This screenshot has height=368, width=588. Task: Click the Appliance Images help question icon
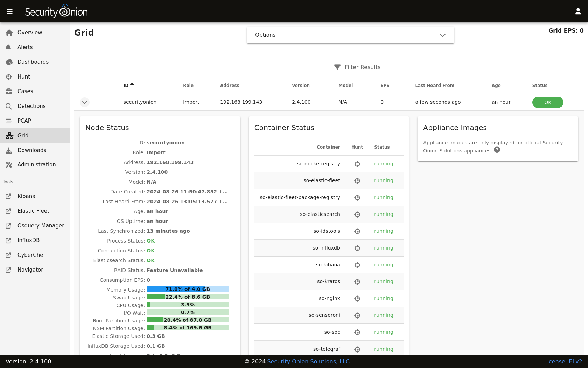497,150
